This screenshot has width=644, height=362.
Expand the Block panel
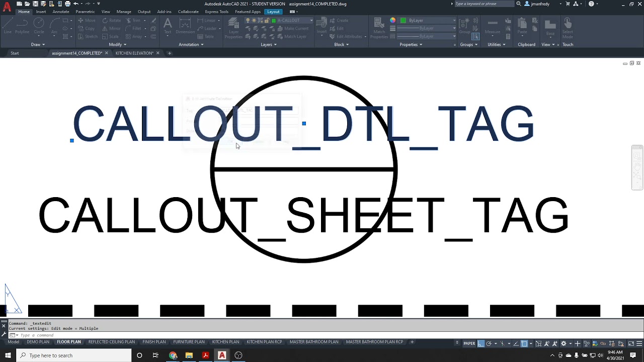[342, 44]
